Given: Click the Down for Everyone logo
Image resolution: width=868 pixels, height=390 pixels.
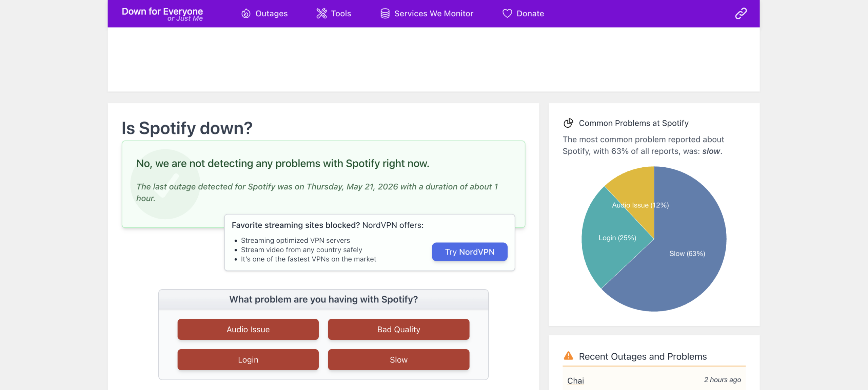Looking at the screenshot, I should pyautogui.click(x=162, y=14).
